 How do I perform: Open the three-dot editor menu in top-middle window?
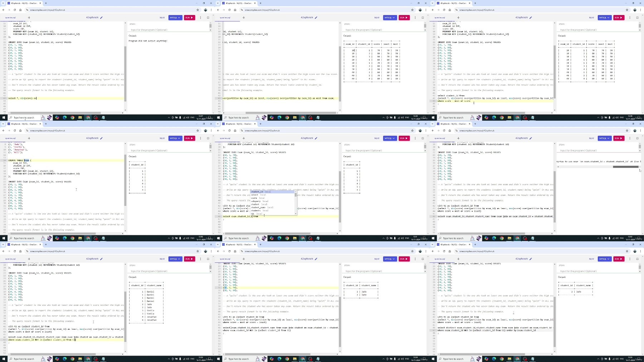[x=415, y=18]
